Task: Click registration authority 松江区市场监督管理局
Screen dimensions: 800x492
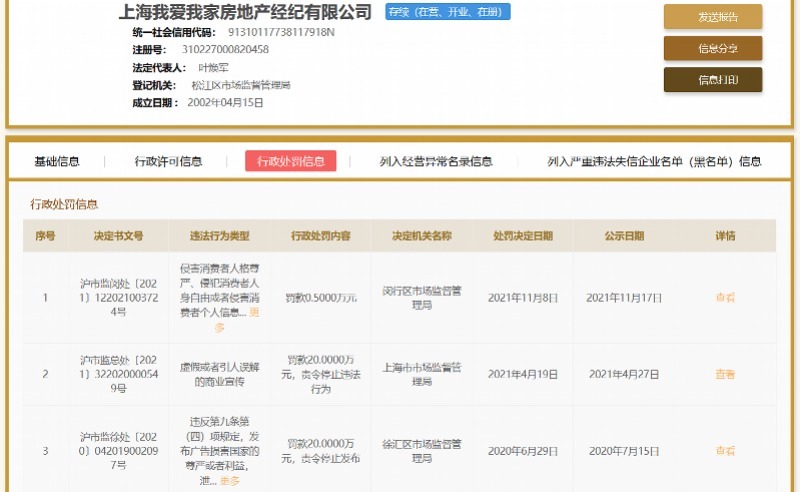Action: tap(241, 85)
